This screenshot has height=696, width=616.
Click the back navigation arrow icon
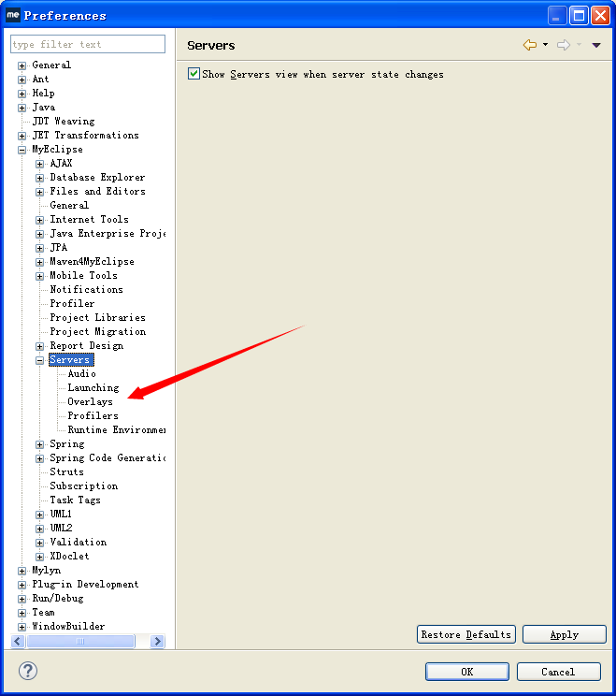pos(530,45)
